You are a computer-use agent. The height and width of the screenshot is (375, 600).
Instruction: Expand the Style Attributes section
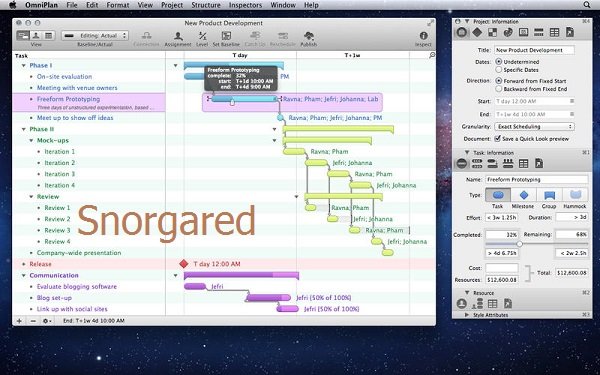[x=466, y=315]
